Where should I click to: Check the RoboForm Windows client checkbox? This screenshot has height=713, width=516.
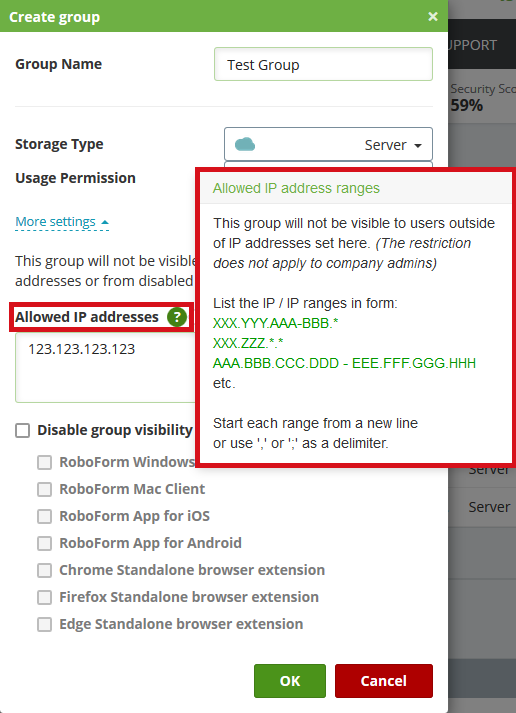(44, 462)
